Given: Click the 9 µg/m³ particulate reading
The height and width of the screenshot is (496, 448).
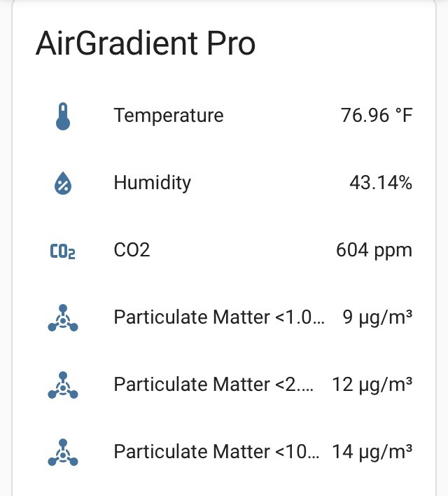Looking at the screenshot, I should click(377, 317).
